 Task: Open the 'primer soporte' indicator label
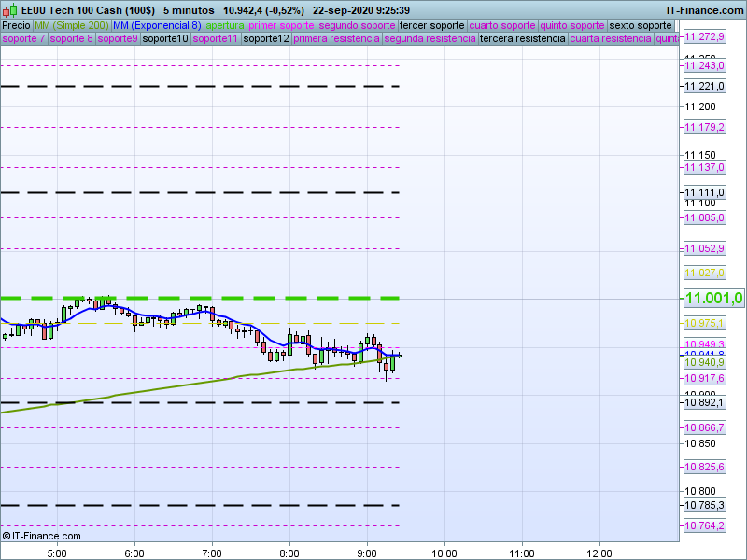(x=282, y=25)
